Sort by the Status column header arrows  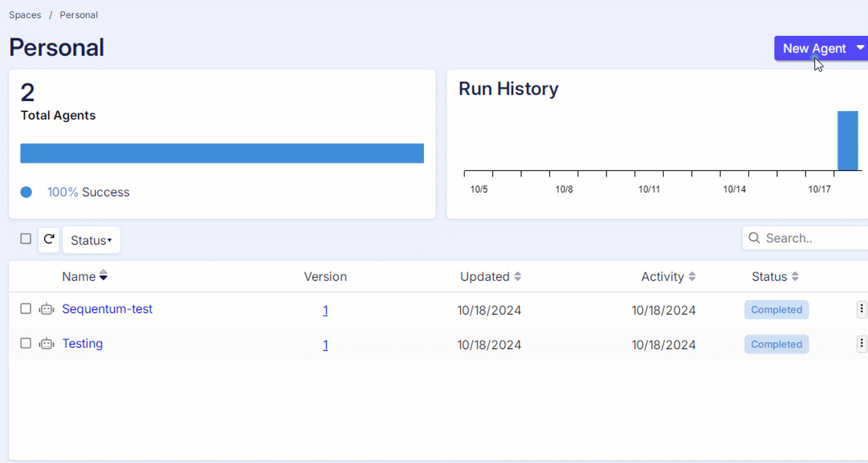[795, 277]
